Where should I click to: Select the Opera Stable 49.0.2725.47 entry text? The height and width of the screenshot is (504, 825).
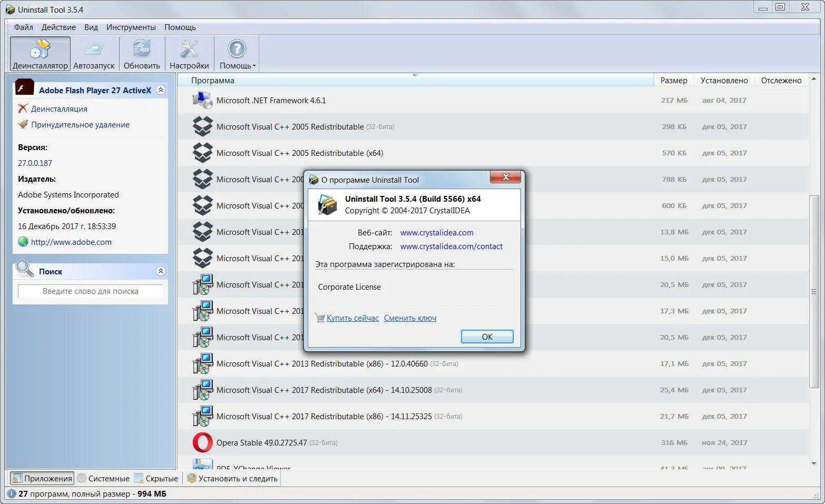click(x=261, y=443)
